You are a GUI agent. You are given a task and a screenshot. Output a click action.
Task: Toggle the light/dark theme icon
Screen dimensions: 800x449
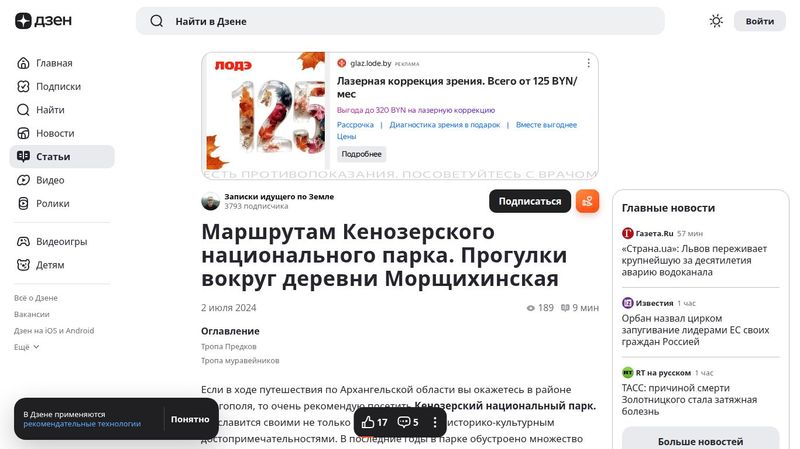[716, 21]
